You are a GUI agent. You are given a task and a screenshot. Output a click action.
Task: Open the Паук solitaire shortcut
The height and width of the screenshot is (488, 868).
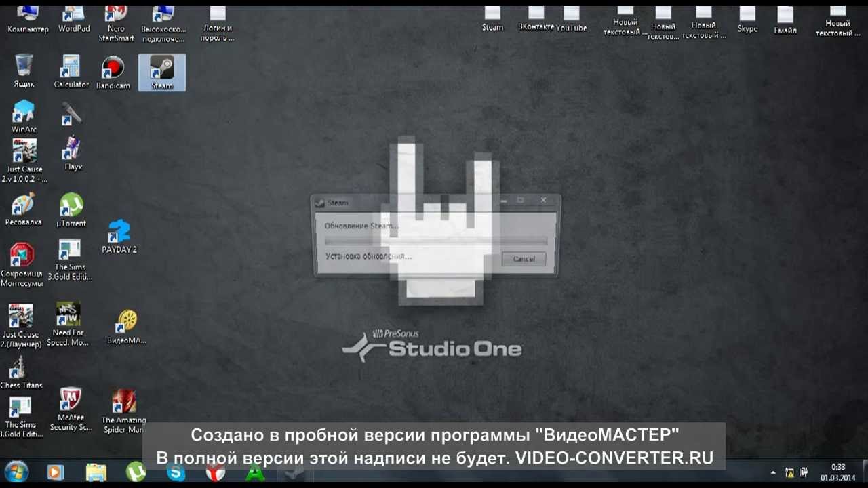point(72,154)
